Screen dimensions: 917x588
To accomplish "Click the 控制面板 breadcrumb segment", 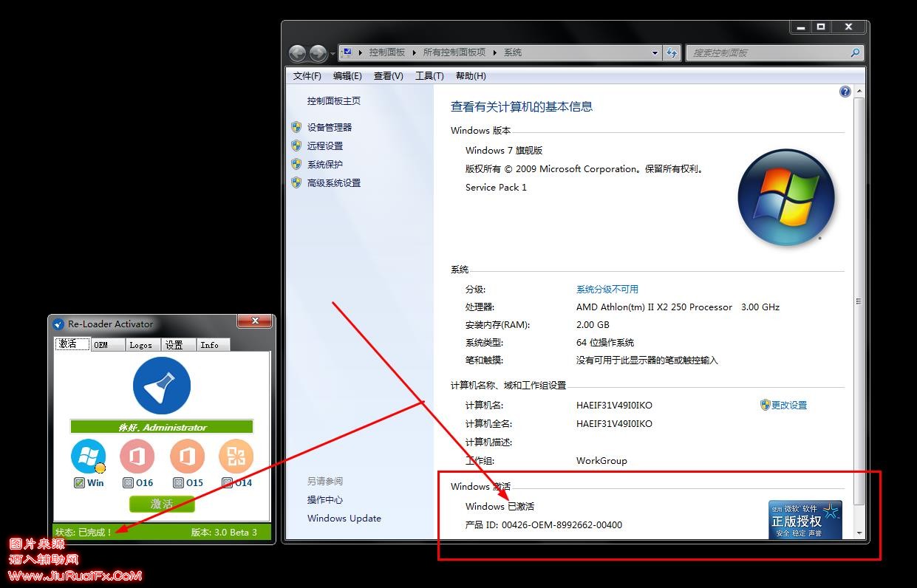I will pyautogui.click(x=387, y=52).
